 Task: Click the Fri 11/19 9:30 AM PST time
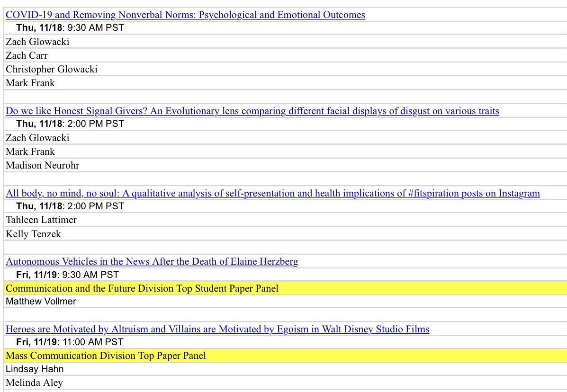68,275
